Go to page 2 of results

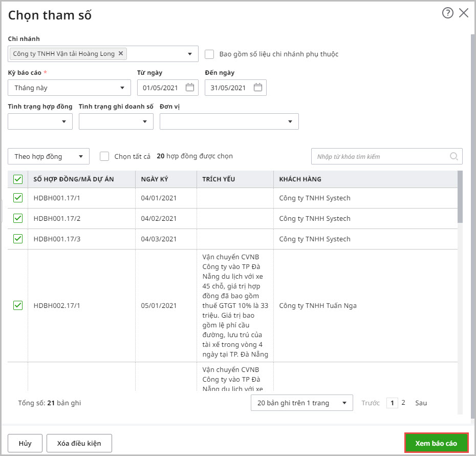(x=403, y=403)
